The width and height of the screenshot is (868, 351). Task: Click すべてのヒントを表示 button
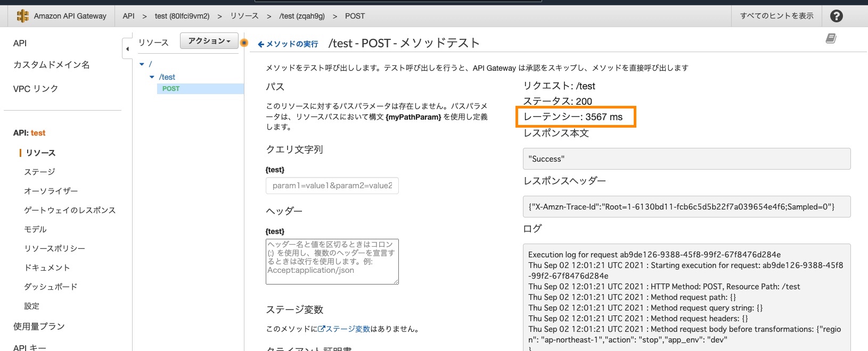tap(777, 16)
